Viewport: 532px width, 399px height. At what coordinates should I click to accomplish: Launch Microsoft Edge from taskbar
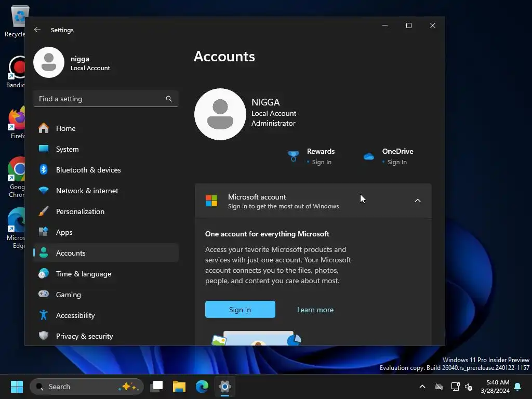pyautogui.click(x=202, y=387)
